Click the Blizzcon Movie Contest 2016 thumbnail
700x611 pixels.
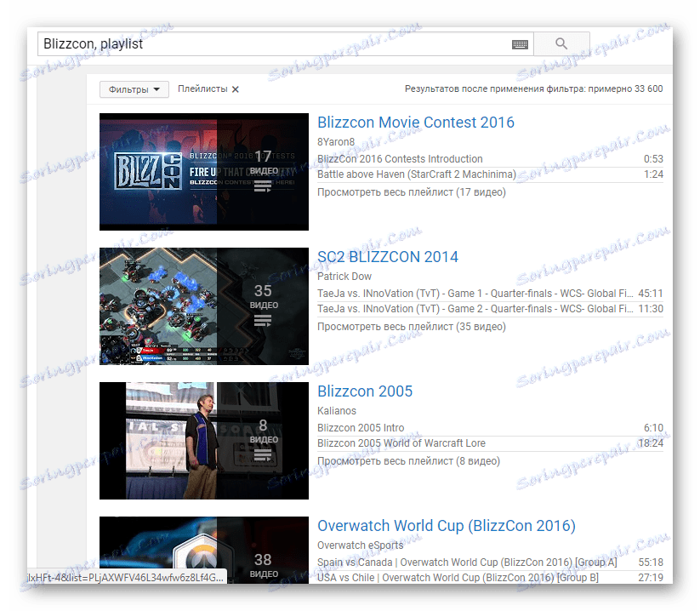click(204, 172)
